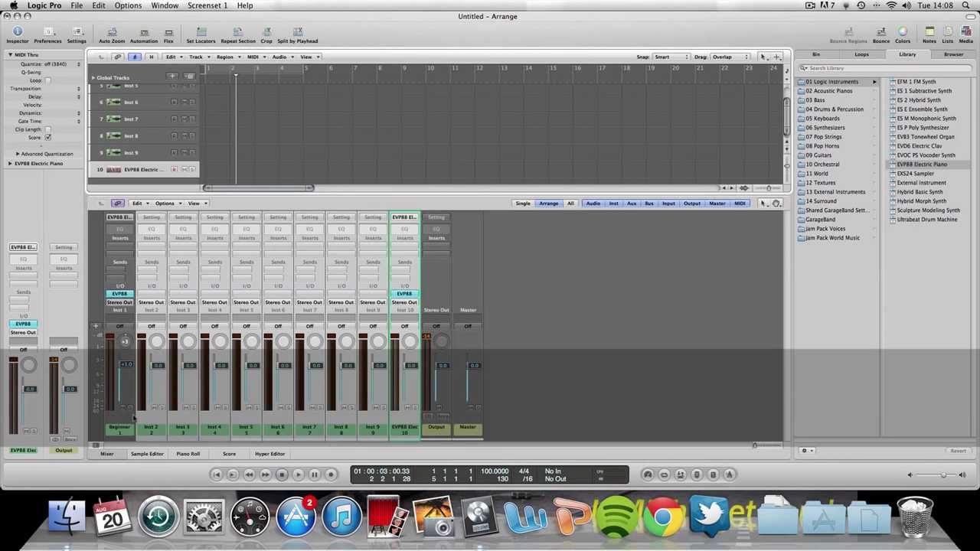Click the Set Locators icon
Image resolution: width=980 pixels, height=551 pixels.
point(201,34)
